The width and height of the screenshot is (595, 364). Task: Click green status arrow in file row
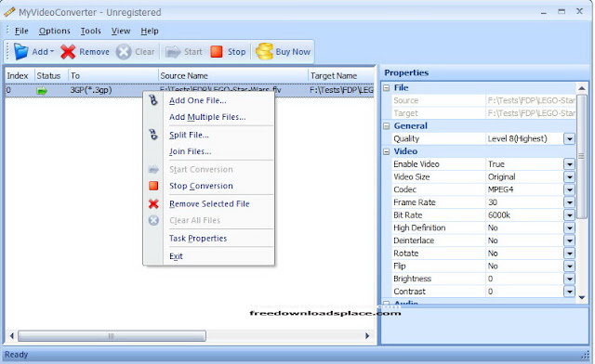(x=42, y=91)
